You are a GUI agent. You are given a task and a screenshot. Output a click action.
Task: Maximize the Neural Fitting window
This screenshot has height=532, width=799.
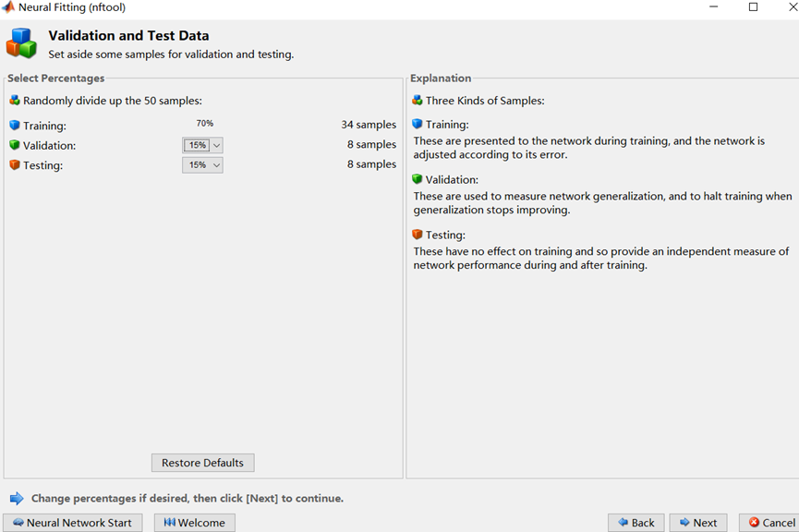click(753, 7)
